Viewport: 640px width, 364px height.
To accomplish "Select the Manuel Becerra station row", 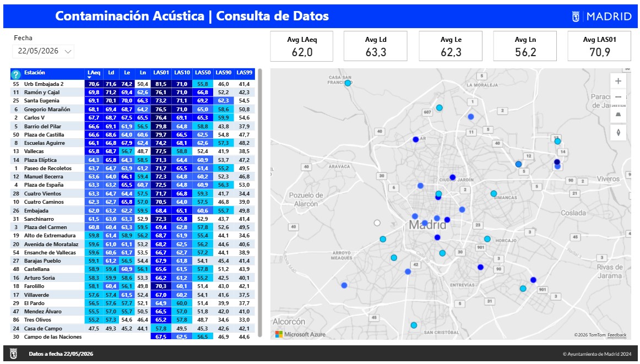I will tap(133, 177).
